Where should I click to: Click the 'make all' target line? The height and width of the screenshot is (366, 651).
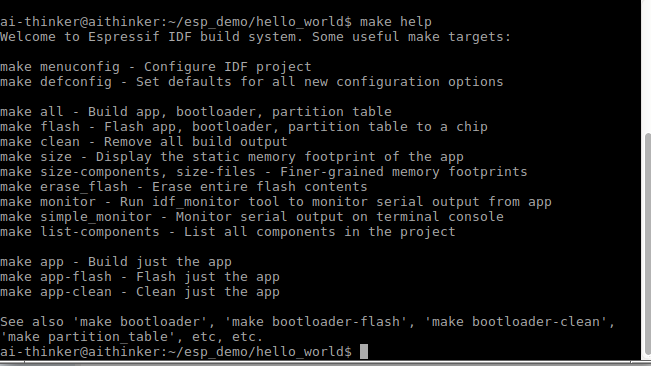pos(196,112)
